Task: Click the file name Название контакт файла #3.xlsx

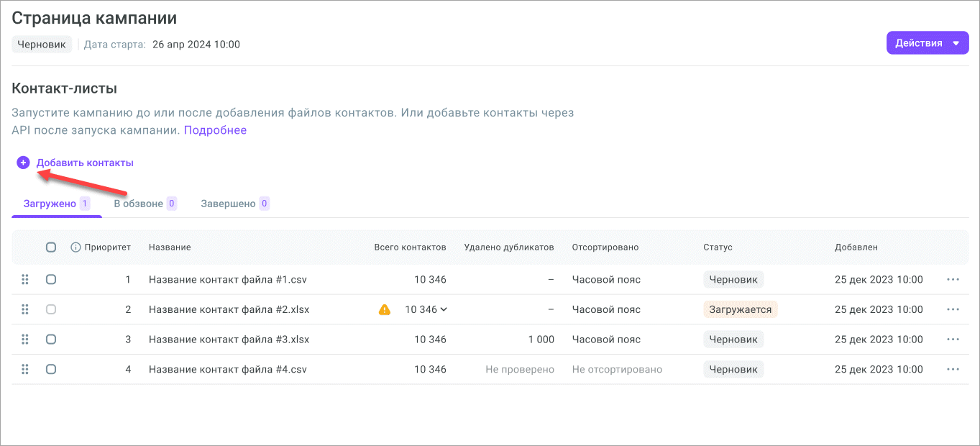Action: [x=229, y=340]
